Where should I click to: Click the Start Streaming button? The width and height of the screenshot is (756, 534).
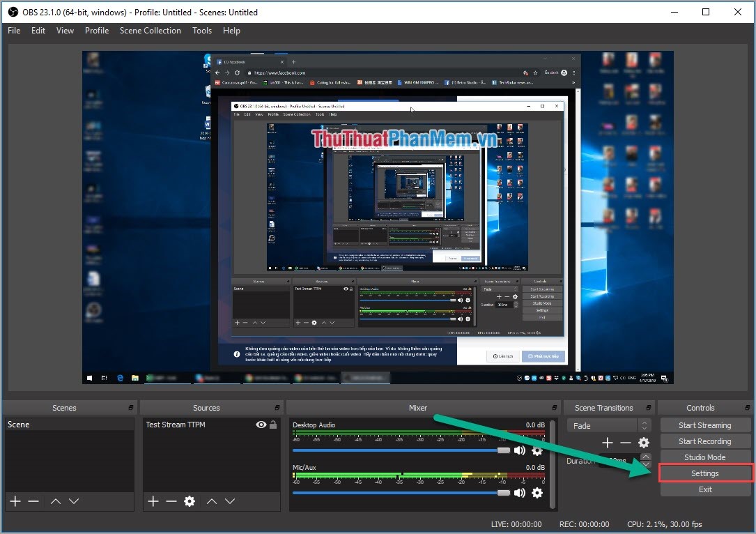(x=704, y=425)
